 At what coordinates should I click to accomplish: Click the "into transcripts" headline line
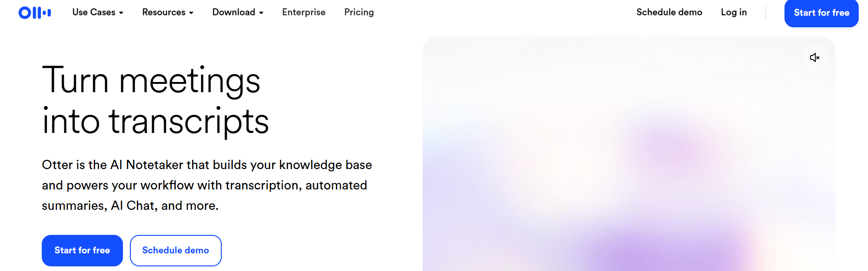pyautogui.click(x=155, y=121)
